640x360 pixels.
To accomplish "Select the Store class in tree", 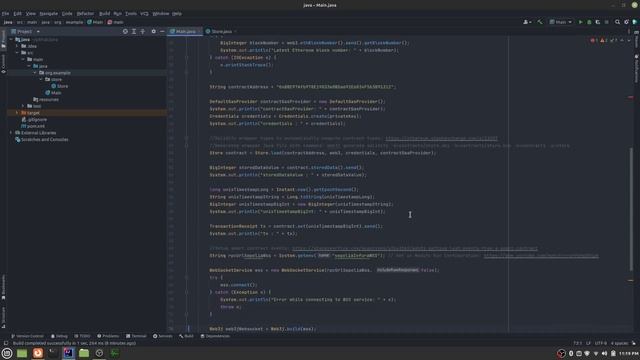I will [60, 86].
